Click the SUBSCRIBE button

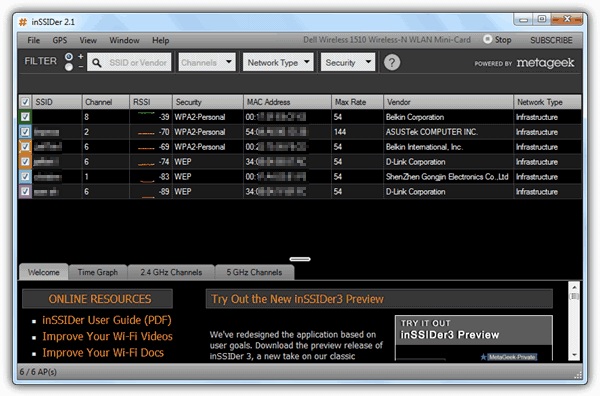click(x=551, y=40)
